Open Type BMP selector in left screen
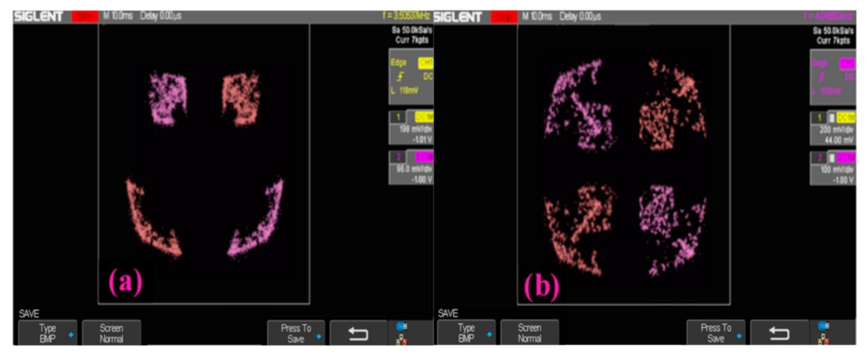Screen dimensions: 868x358 click(x=47, y=333)
